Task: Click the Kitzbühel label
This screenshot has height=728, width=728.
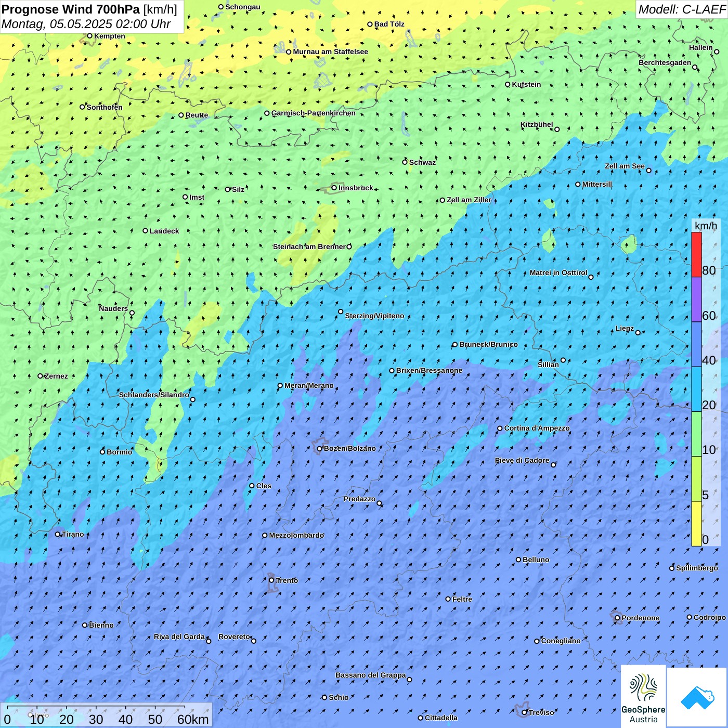Action: (x=537, y=124)
